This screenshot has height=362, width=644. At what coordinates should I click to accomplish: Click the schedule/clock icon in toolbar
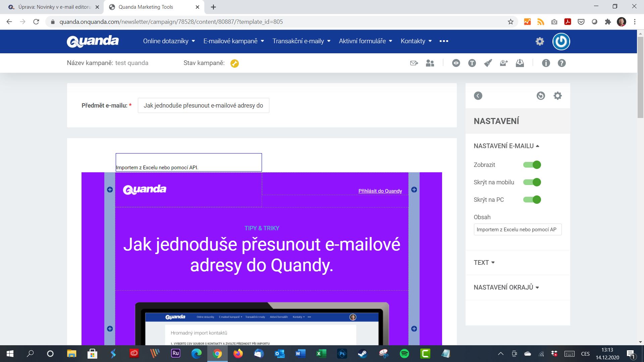pyautogui.click(x=541, y=96)
